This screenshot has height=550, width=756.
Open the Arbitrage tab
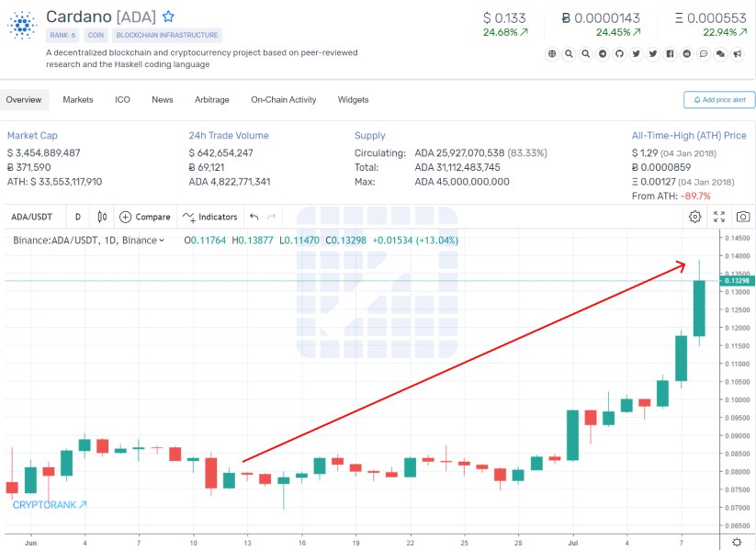point(212,100)
